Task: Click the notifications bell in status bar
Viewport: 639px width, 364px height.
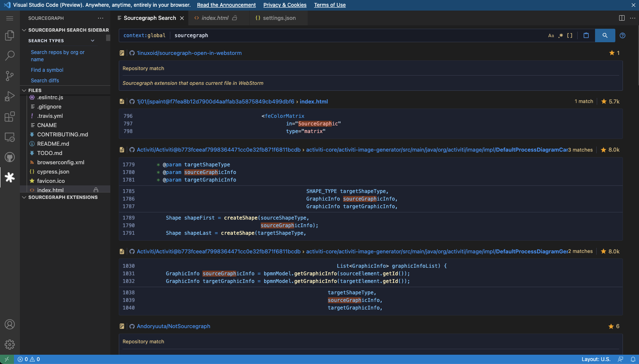Action: (633, 359)
